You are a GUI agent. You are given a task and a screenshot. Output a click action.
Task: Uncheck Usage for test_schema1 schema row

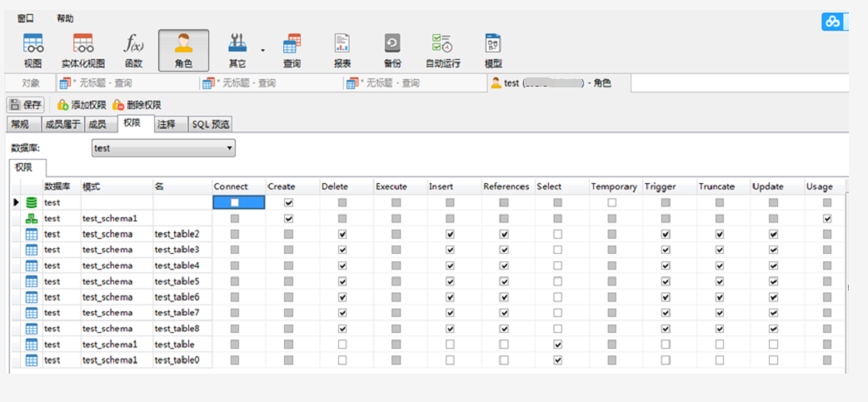point(827,218)
